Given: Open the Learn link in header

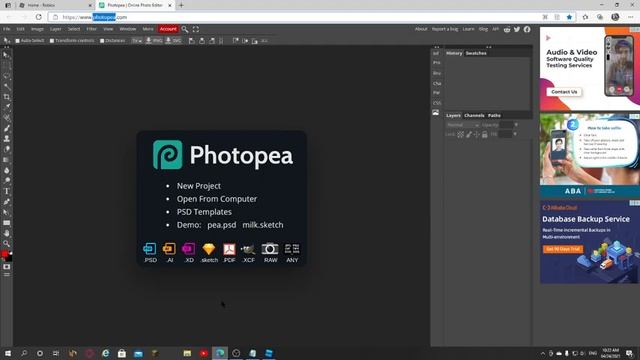Looking at the screenshot, I should pos(468,29).
